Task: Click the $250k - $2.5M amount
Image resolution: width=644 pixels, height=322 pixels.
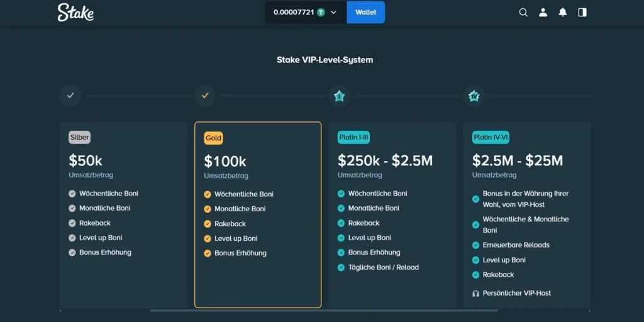Action: (386, 160)
